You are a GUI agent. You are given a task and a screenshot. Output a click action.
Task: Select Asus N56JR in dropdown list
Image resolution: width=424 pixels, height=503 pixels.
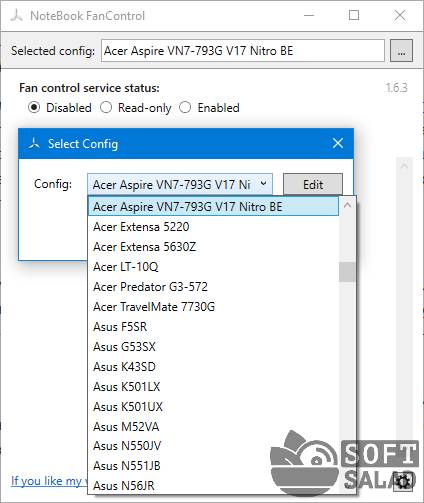click(213, 485)
